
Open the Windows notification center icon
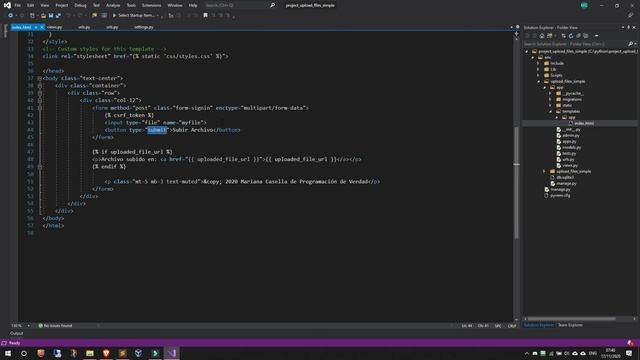(x=629, y=353)
